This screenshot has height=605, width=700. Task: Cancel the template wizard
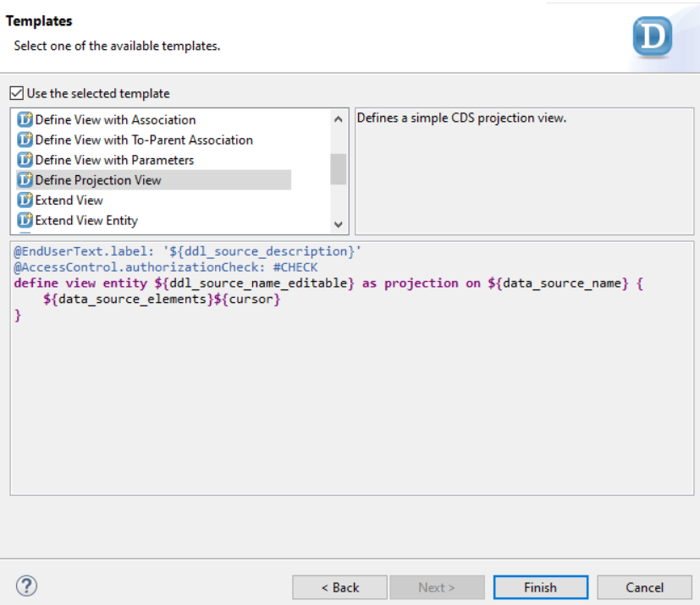click(x=644, y=587)
